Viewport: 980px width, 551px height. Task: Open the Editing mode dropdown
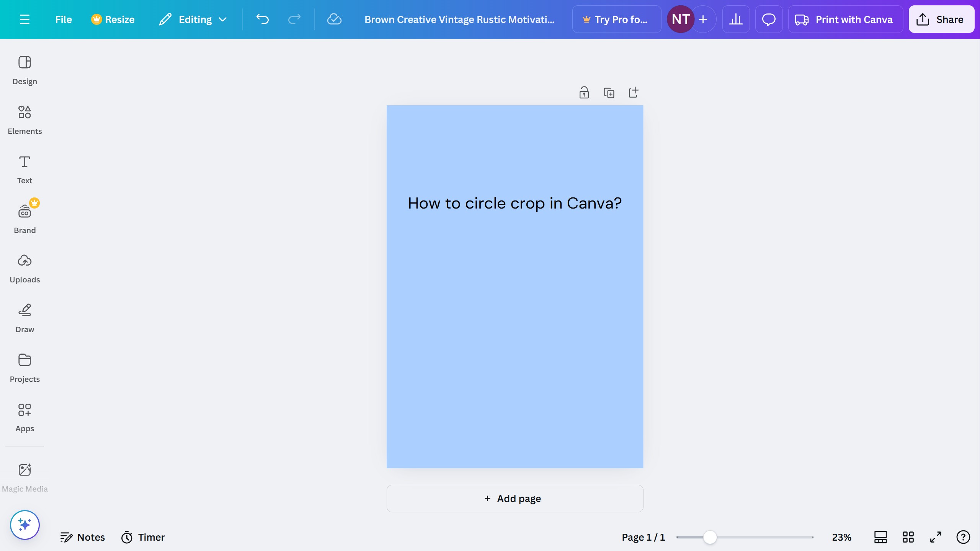point(193,19)
